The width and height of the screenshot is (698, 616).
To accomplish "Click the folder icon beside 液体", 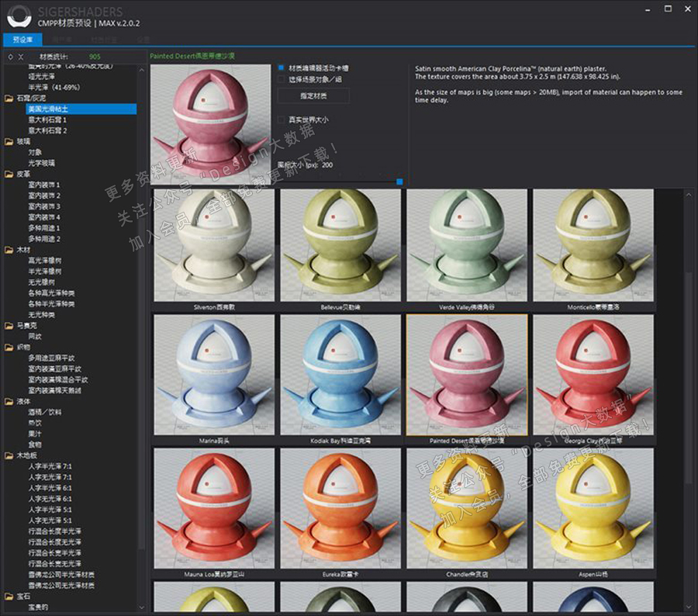I will coord(9,402).
